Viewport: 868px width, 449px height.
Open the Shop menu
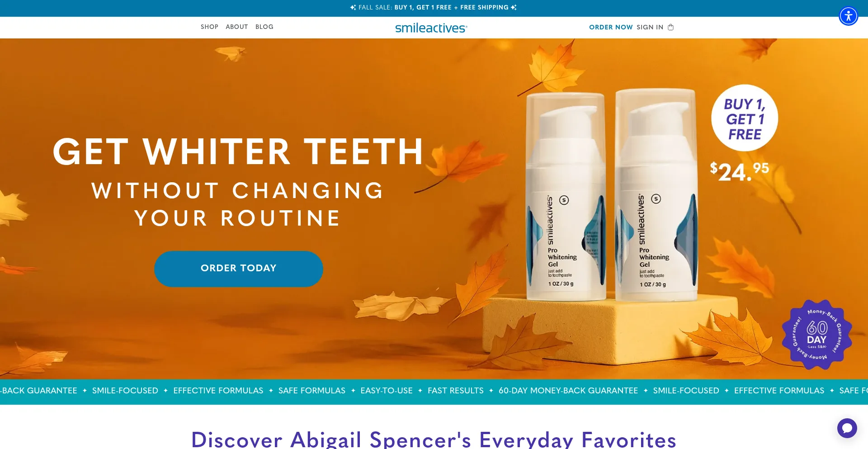209,27
